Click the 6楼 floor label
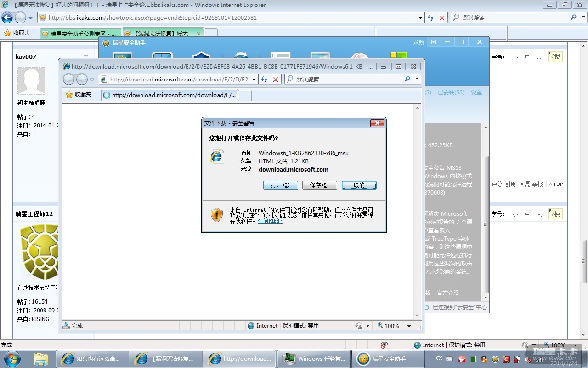Screen dimensions: 588x368 [556, 57]
